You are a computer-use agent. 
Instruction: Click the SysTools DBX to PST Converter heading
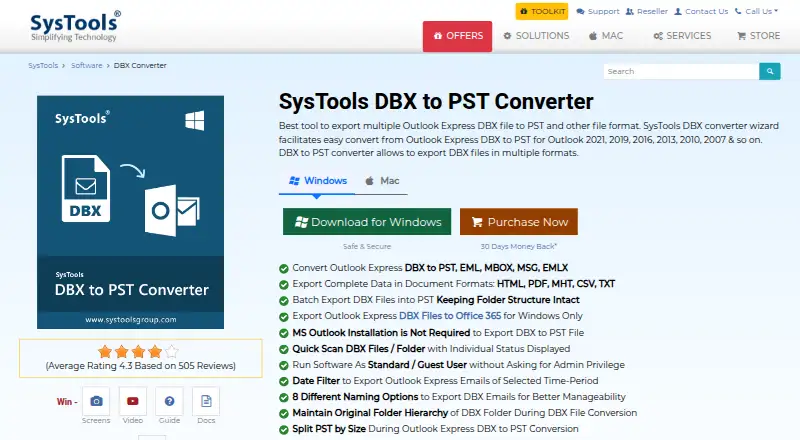pyautogui.click(x=436, y=102)
